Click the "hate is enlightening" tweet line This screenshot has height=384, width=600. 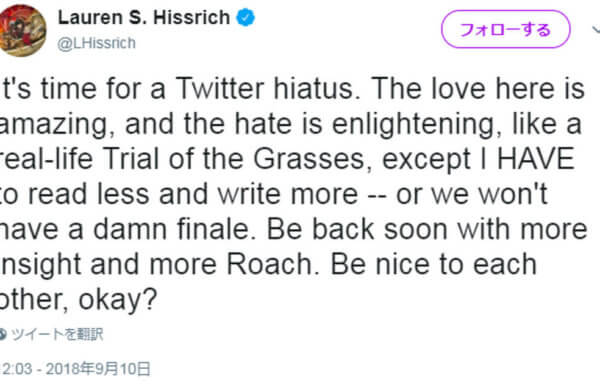(291, 125)
